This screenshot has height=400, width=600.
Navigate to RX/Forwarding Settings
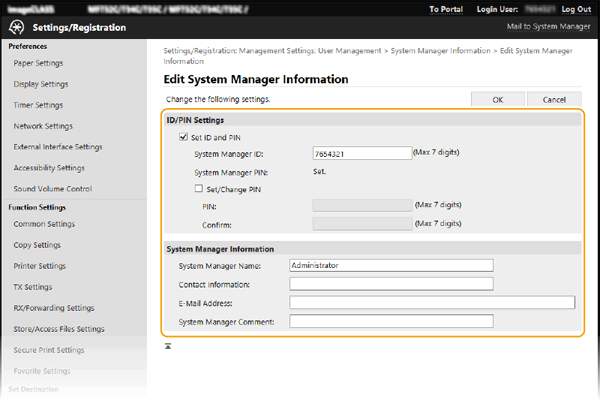pos(54,308)
